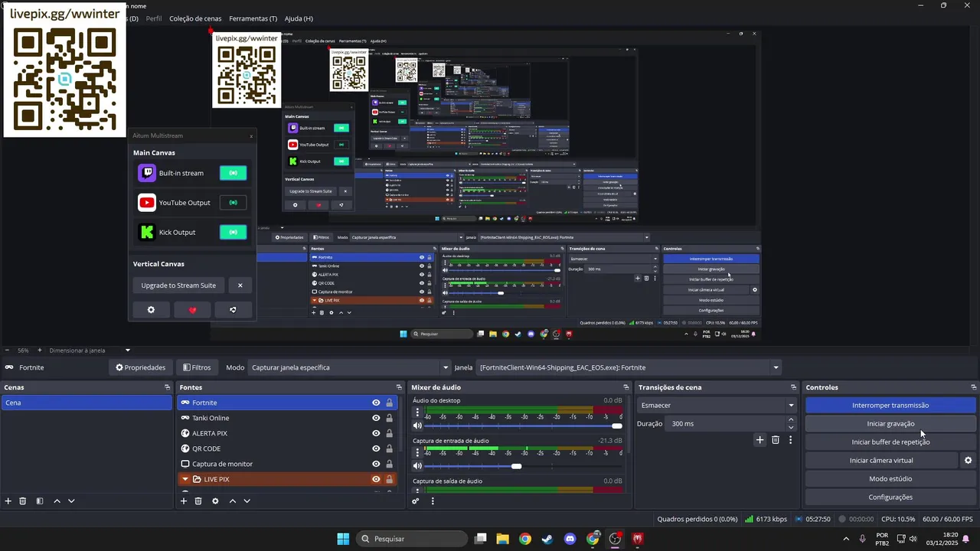
Task: Open audio mixer options menu dots
Action: click(433, 501)
